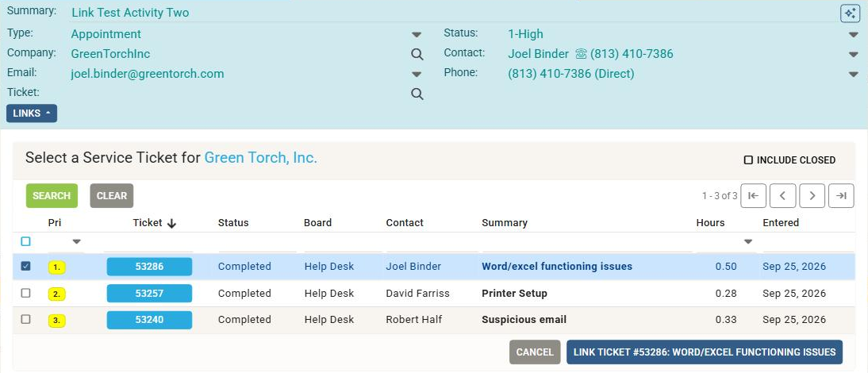868x373 pixels.
Task: Uncheck the ticket 53286 row checkbox
Action: pos(25,266)
